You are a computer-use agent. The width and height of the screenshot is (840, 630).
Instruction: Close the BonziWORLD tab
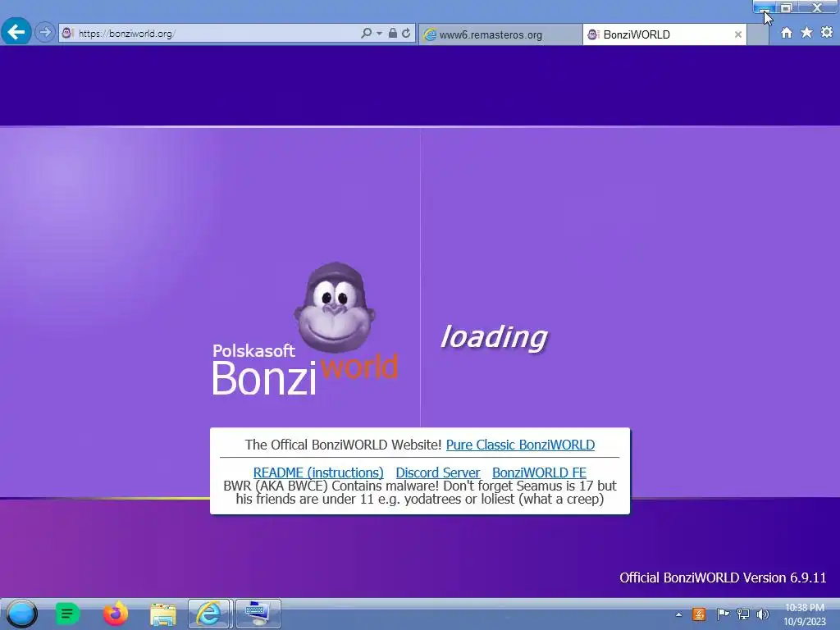click(x=738, y=34)
